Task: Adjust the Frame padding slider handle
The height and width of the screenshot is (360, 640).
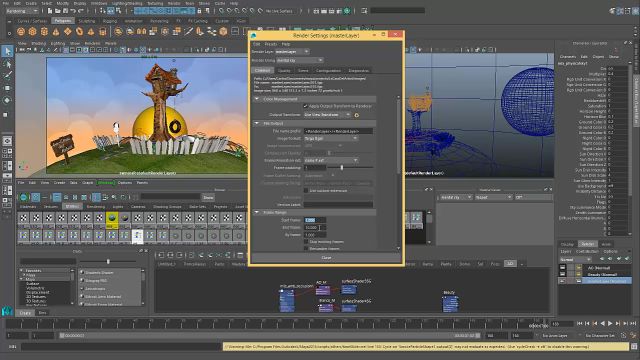Action: (342, 168)
